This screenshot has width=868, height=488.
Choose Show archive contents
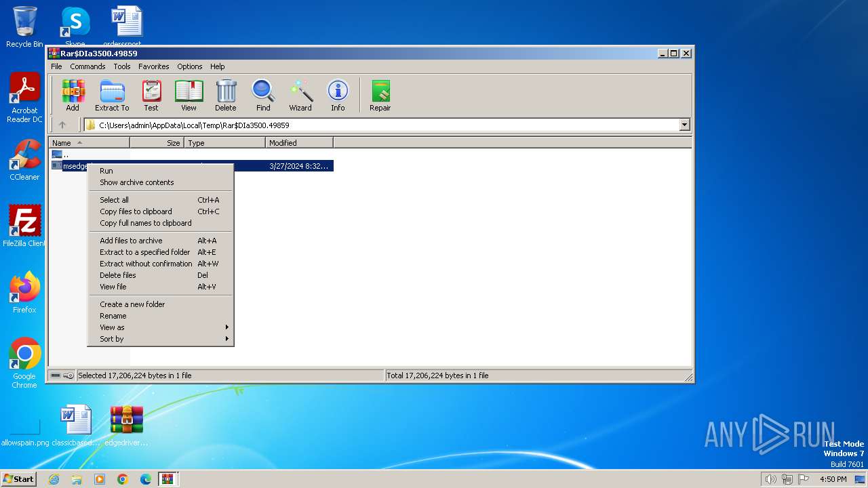click(161, 182)
